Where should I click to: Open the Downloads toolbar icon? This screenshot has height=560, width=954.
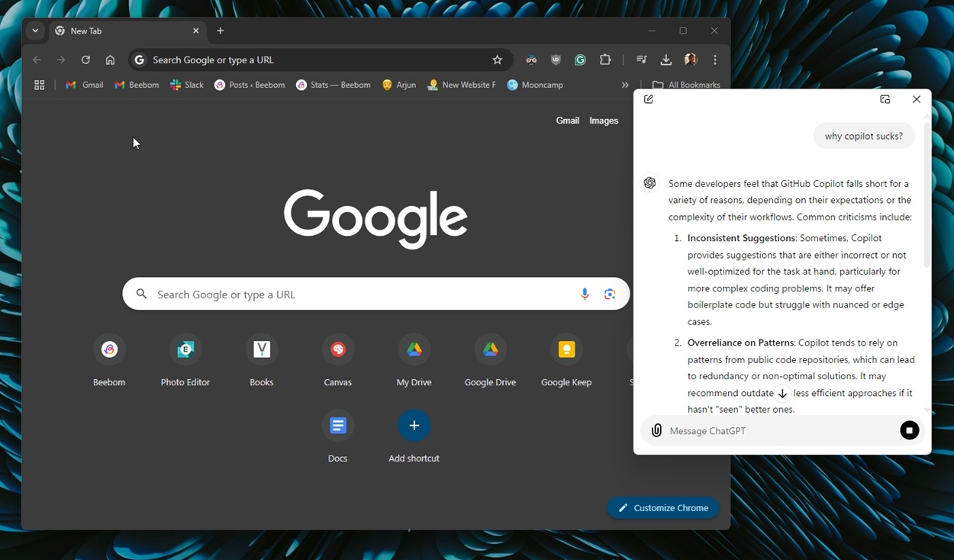click(666, 60)
